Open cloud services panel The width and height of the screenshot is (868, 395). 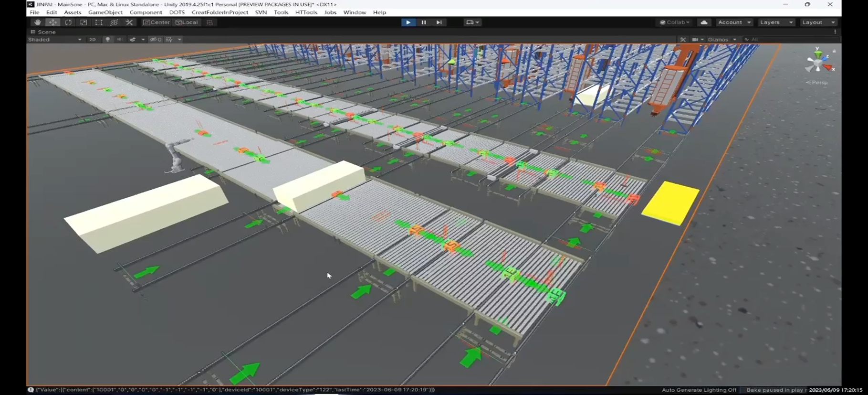[704, 22]
